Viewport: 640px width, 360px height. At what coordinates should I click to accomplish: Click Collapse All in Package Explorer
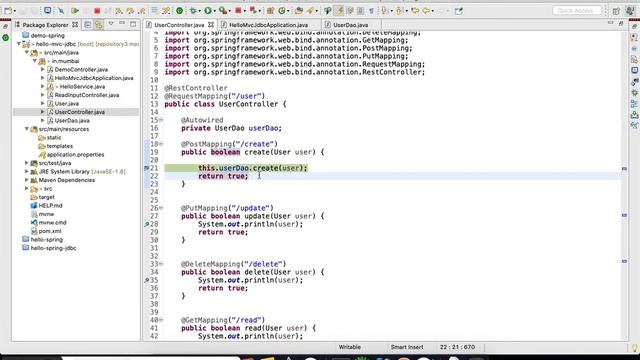coord(87,25)
